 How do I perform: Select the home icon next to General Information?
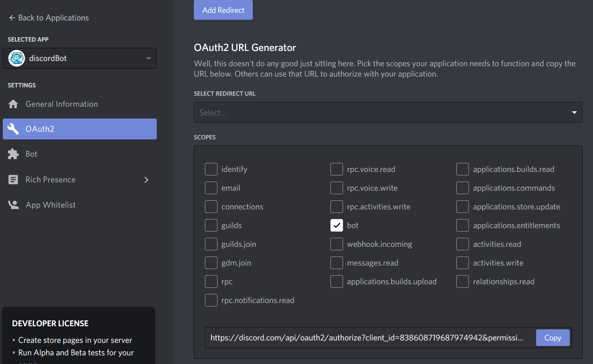tap(13, 104)
